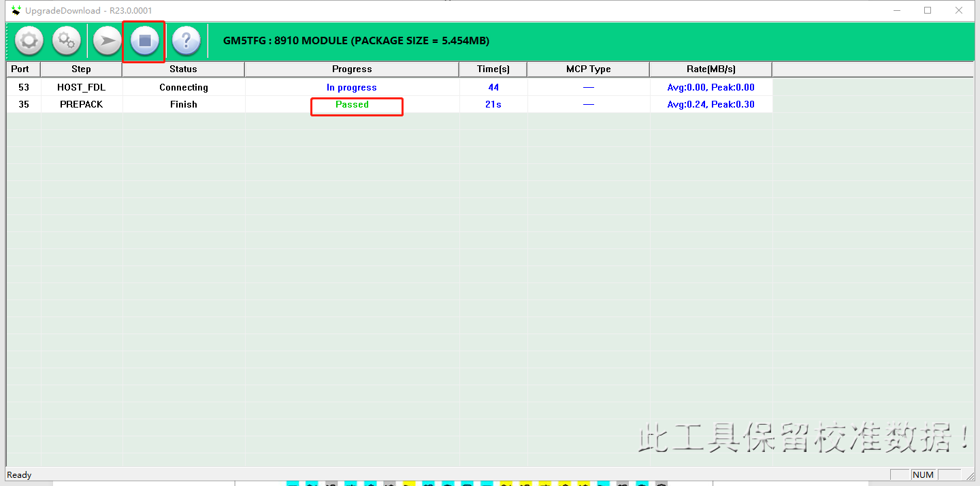Select the Rate(MB/s) column header
Image resolution: width=980 pixels, height=486 pixels.
[x=711, y=69]
